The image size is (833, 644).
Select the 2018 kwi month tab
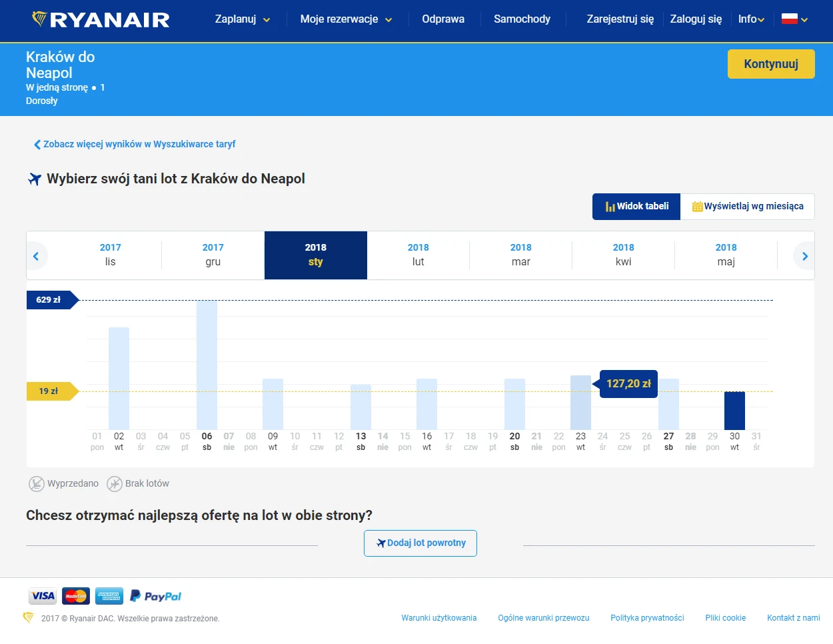click(x=624, y=255)
